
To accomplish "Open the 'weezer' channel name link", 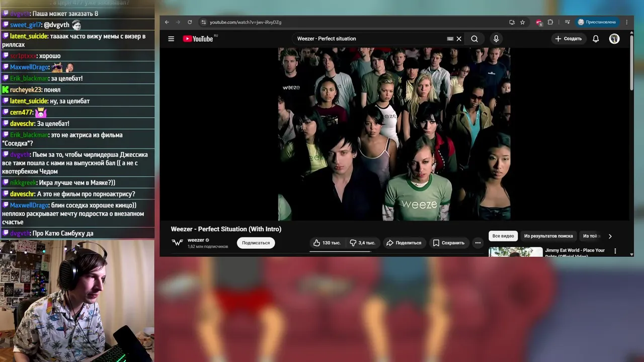I will [x=196, y=240].
